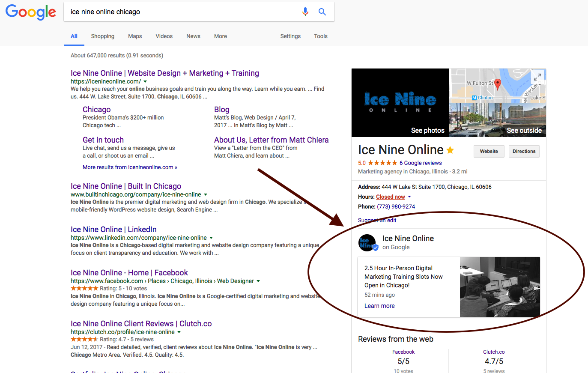Switch to the News tab

pyautogui.click(x=193, y=36)
